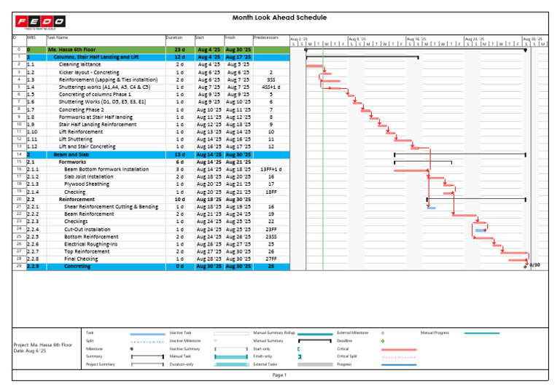
Task: Click the Top Reinforcement task
Action: [x=87, y=251]
